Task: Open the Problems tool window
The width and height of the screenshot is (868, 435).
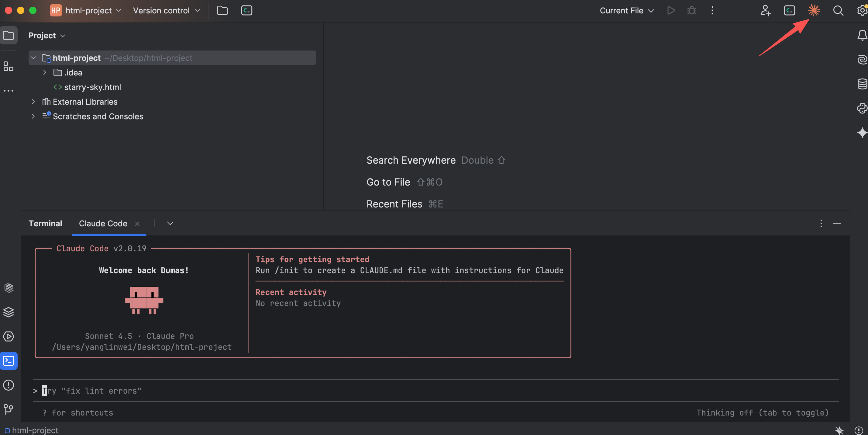Action: [9, 385]
